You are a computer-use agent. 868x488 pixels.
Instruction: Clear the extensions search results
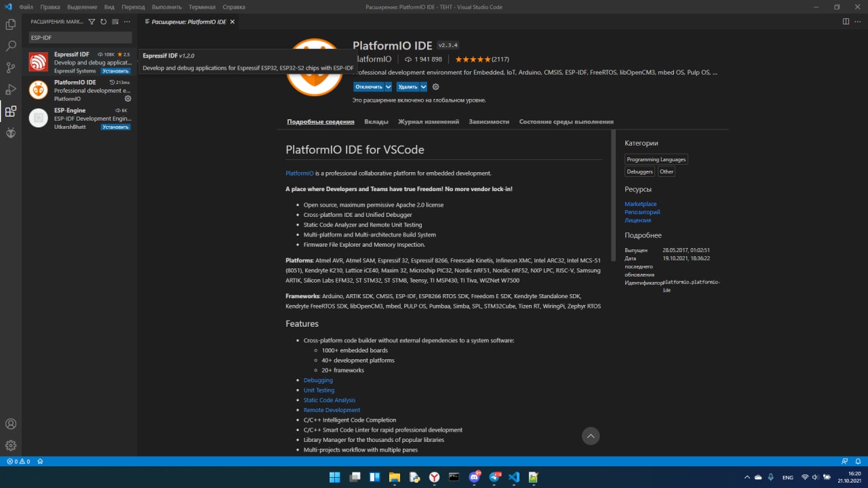pos(115,22)
